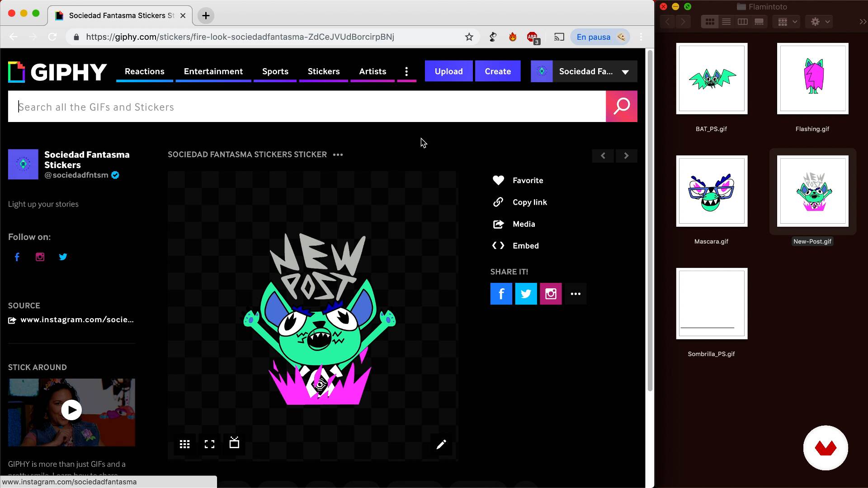This screenshot has width=868, height=488.
Task: Open the Instagram follow icon in sidebar
Action: tap(40, 257)
